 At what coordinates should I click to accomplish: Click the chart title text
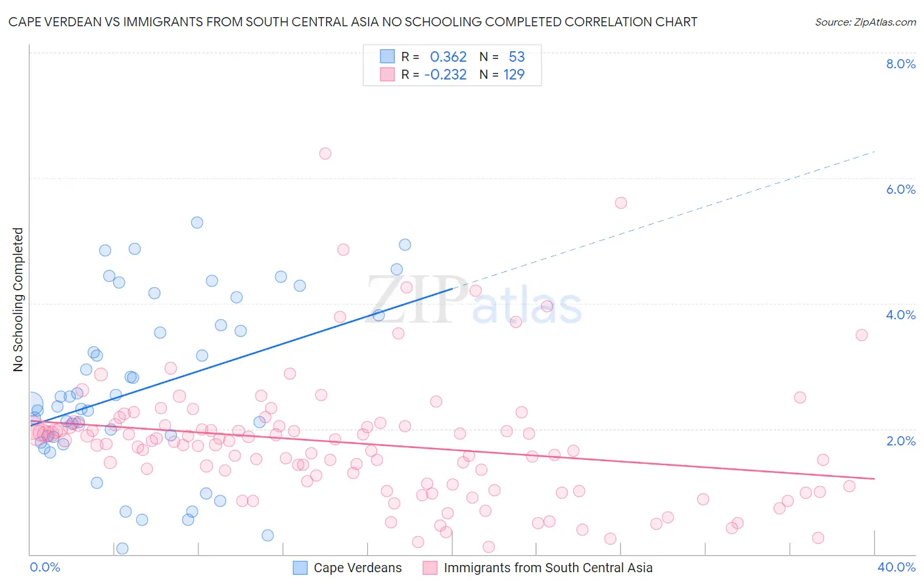click(x=353, y=22)
